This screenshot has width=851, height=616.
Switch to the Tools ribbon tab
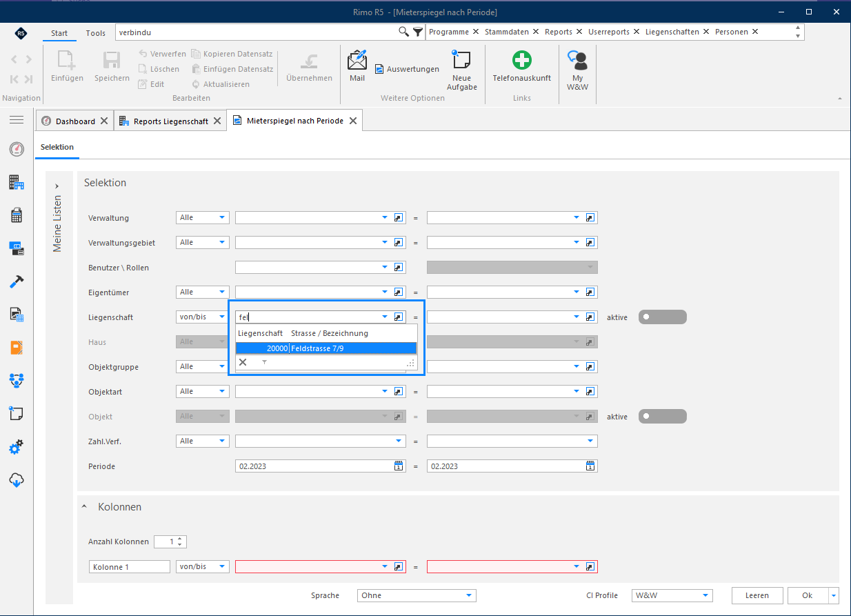click(x=96, y=33)
